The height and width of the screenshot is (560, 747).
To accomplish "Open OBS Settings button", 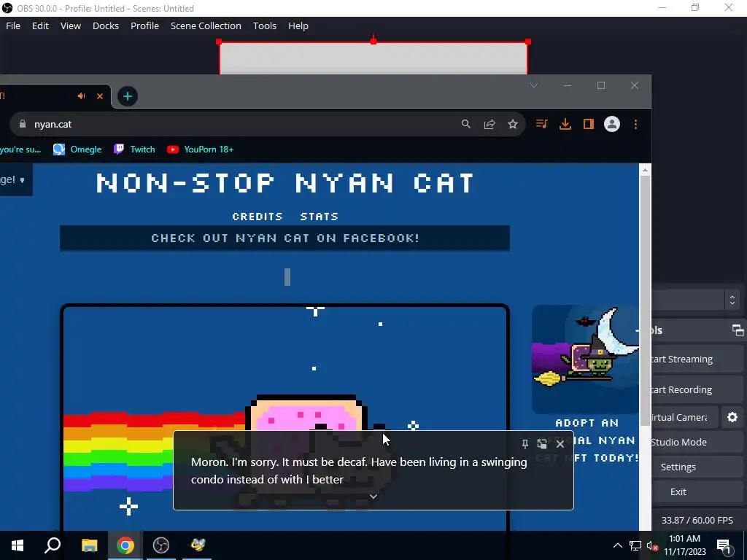I will coord(697,467).
